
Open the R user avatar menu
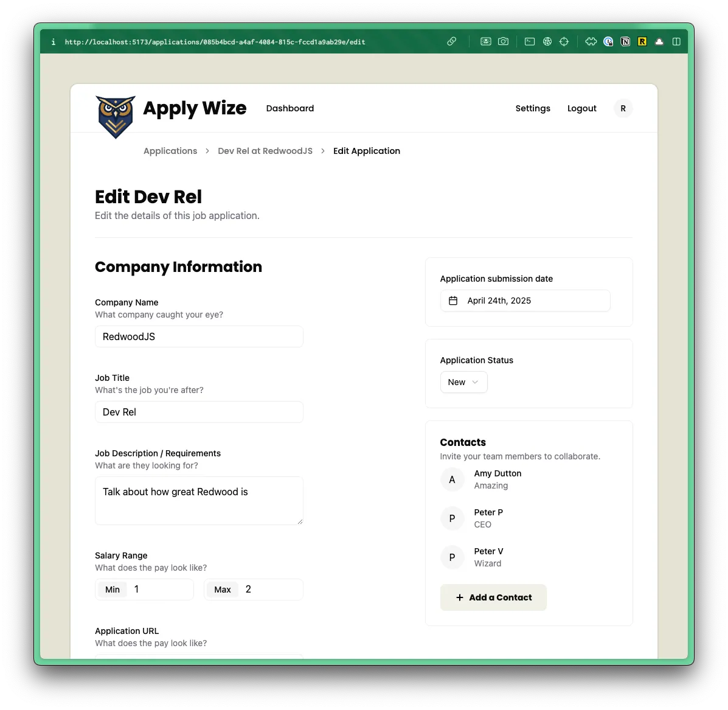tap(623, 108)
